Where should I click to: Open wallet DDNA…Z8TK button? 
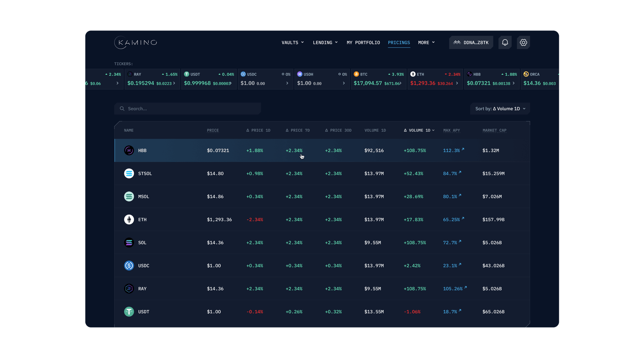tap(471, 43)
